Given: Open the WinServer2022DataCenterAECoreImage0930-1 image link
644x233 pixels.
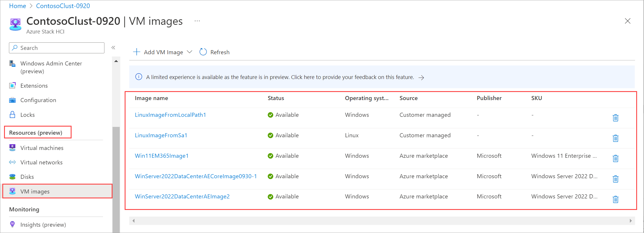Looking at the screenshot, I should click(x=196, y=176).
